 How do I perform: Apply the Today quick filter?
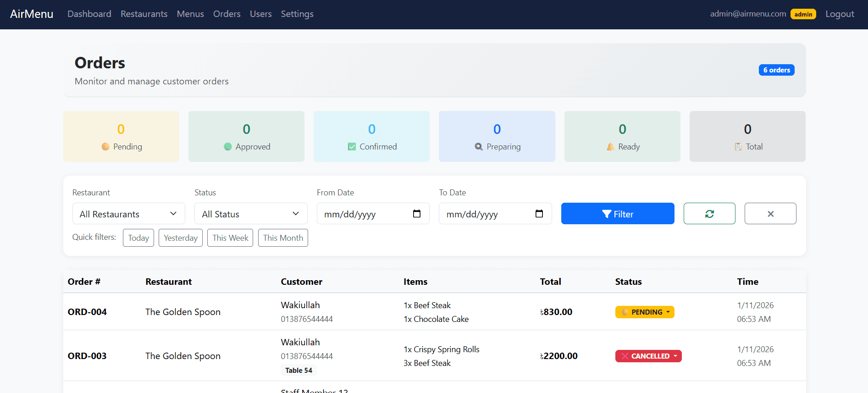138,238
